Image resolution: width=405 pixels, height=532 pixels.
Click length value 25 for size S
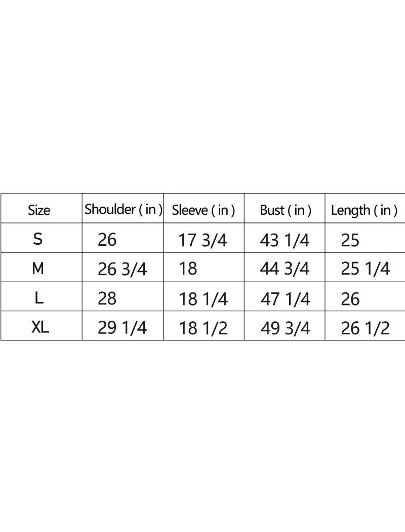[350, 240]
